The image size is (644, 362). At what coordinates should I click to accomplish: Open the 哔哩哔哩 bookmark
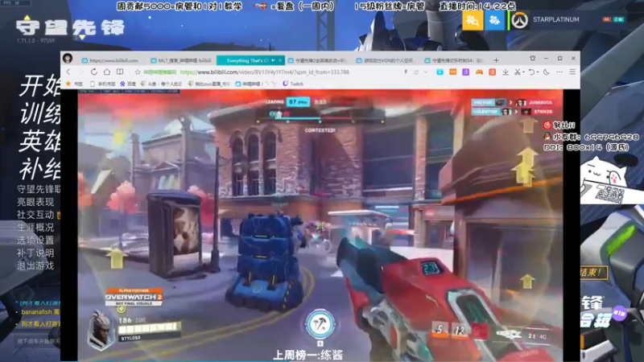(256, 84)
